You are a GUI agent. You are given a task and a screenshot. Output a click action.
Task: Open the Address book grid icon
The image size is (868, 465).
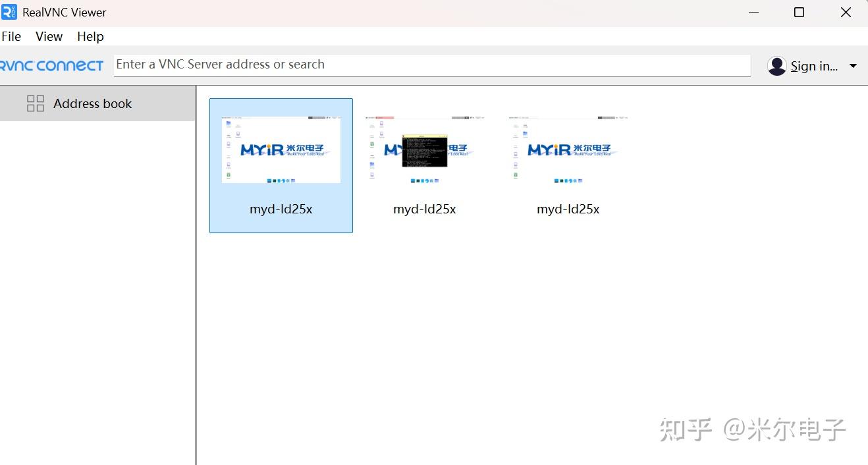click(x=36, y=103)
